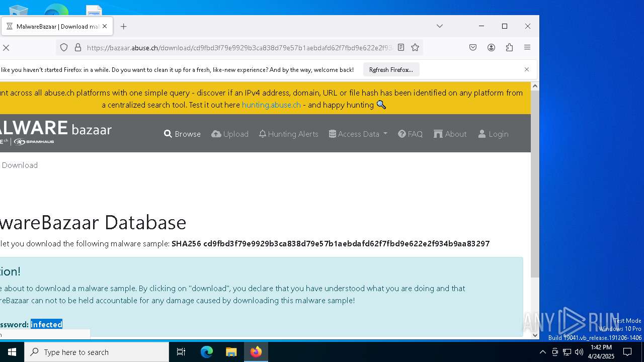Bookmark this page with the star

point(415,47)
